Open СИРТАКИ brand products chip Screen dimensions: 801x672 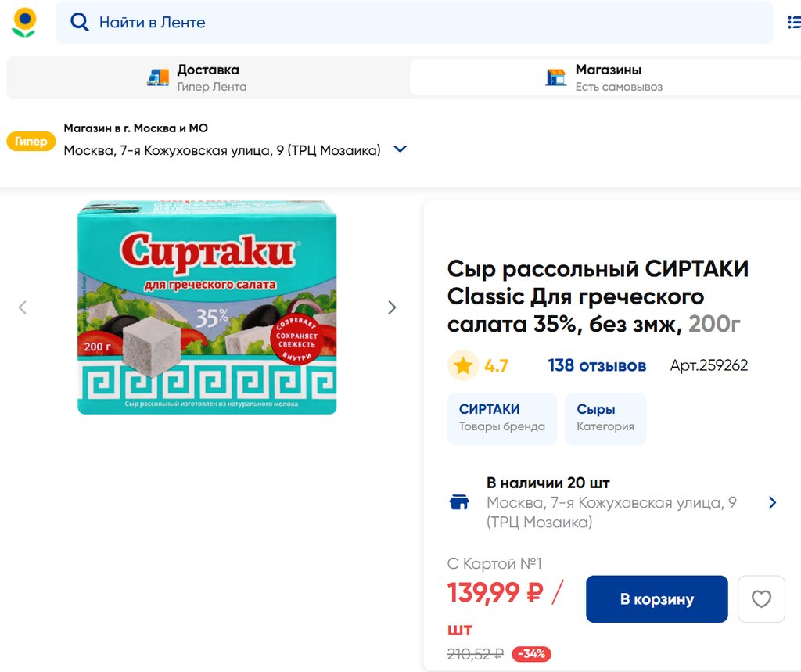point(501,418)
